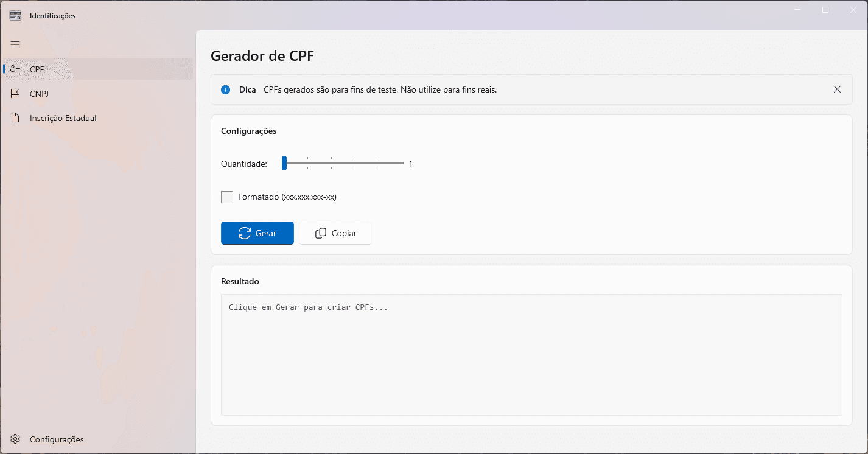Click the CNPJ flag icon
The width and height of the screenshot is (868, 454).
(15, 93)
